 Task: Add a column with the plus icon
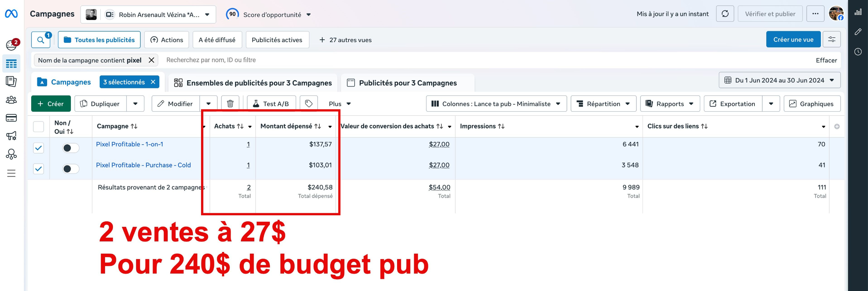(837, 126)
